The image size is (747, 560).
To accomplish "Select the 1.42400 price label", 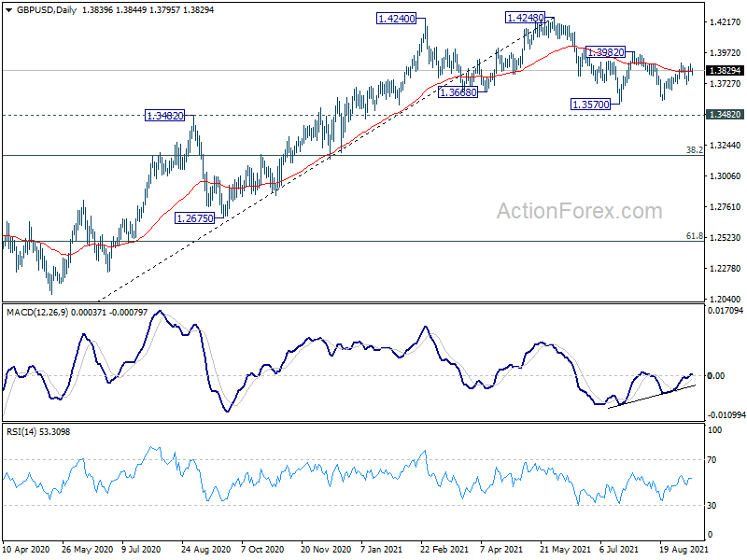I will [x=396, y=19].
